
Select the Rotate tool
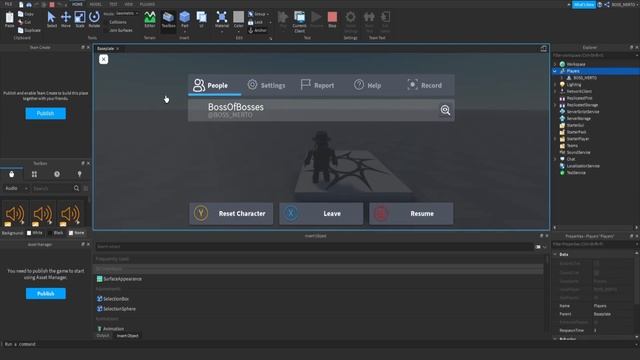coord(94,19)
